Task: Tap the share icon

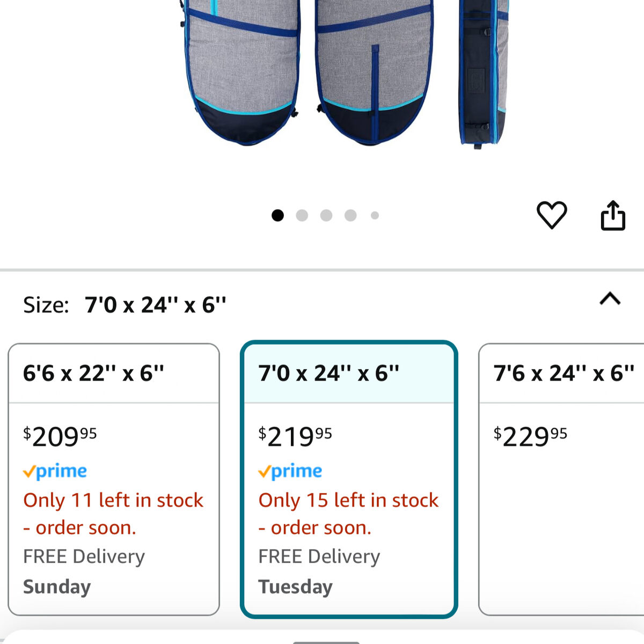Action: pyautogui.click(x=612, y=216)
